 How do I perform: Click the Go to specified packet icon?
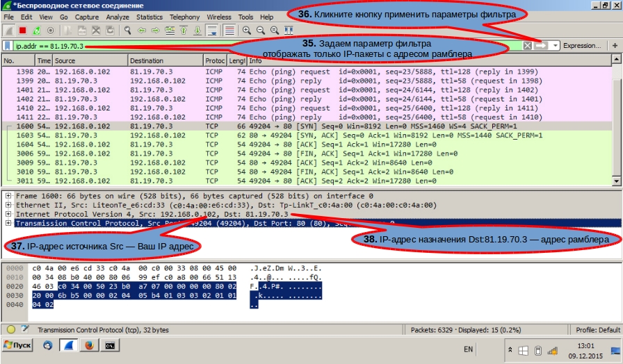[x=170, y=31]
